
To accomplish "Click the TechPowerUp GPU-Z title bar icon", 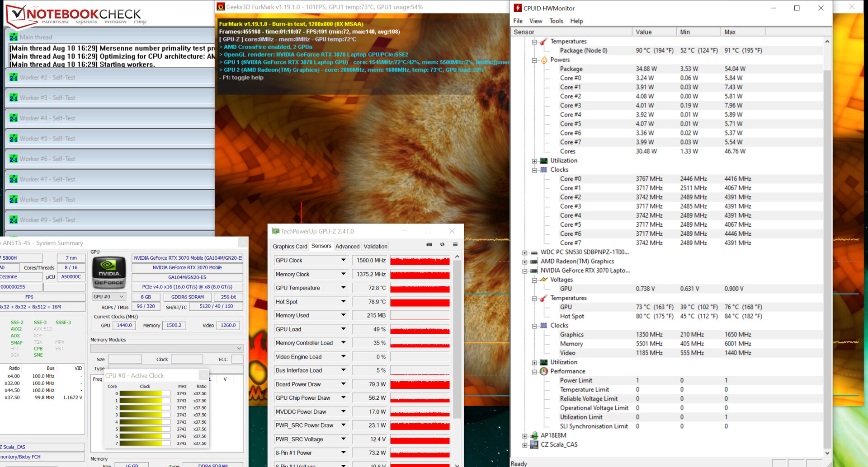I will click(x=275, y=231).
